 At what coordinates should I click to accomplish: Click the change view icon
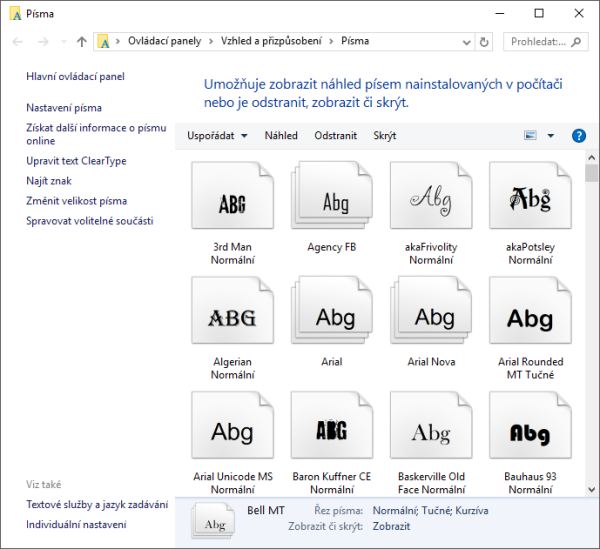point(530,135)
